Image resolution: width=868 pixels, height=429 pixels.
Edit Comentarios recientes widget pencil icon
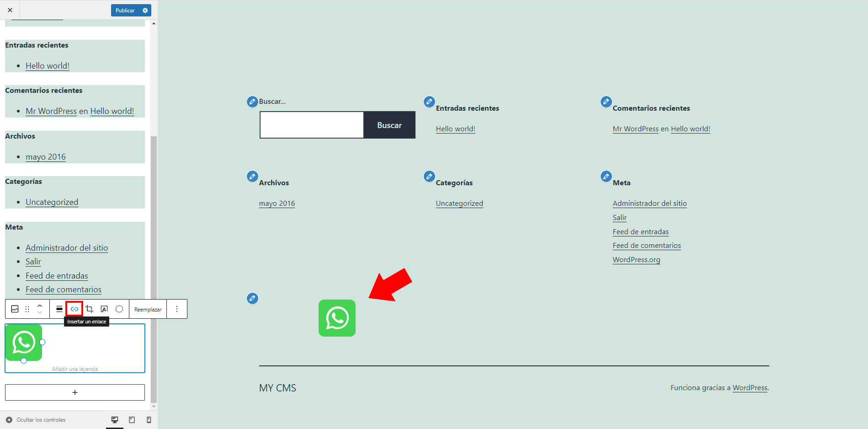(x=606, y=102)
